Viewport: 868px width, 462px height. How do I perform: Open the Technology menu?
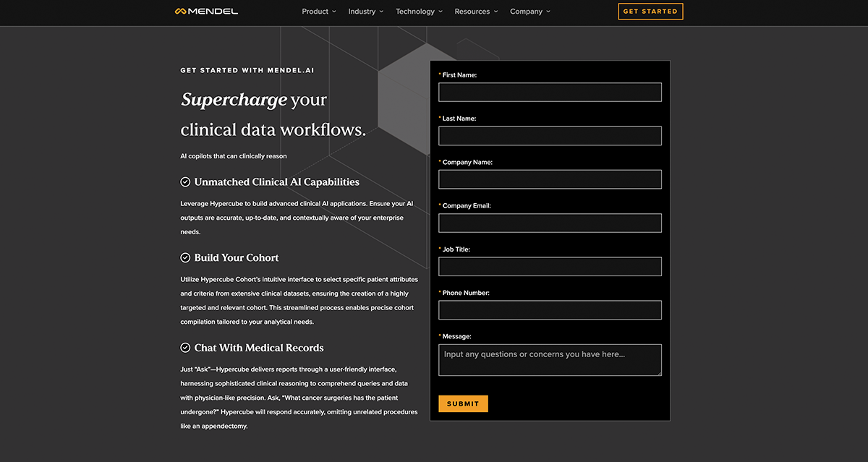[420, 12]
